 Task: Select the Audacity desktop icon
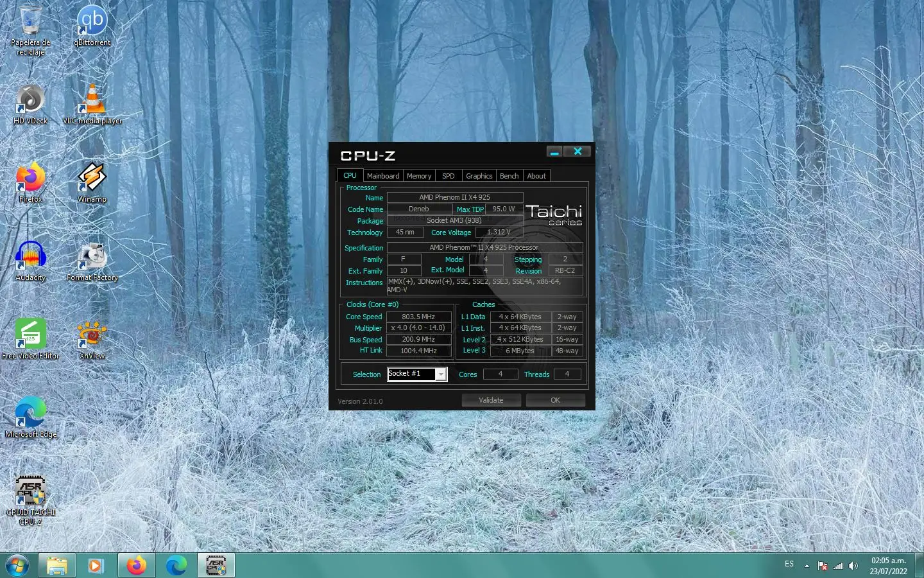(30, 261)
